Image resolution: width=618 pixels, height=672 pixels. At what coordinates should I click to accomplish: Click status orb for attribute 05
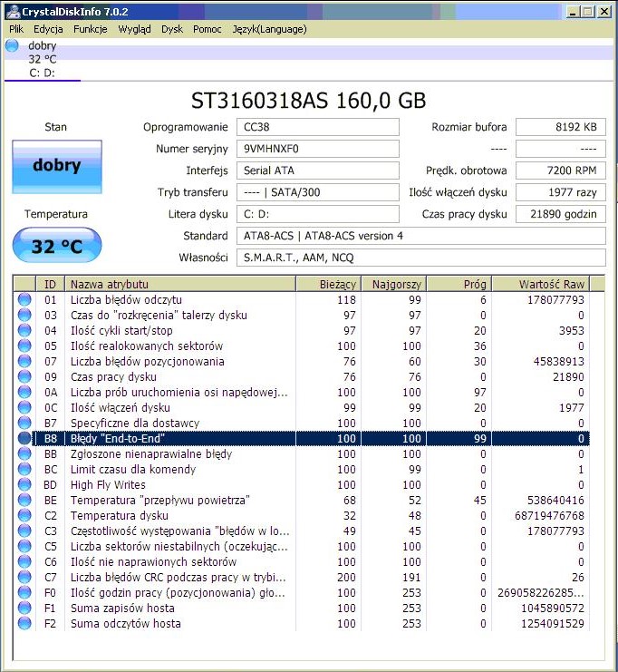(24, 346)
